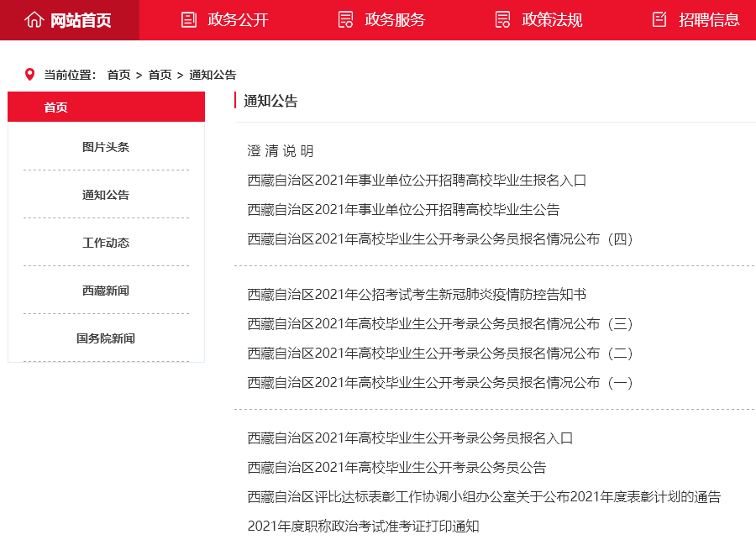Image resolution: width=756 pixels, height=545 pixels.
Task: Open the 澄清说明 notice
Action: pos(283,151)
